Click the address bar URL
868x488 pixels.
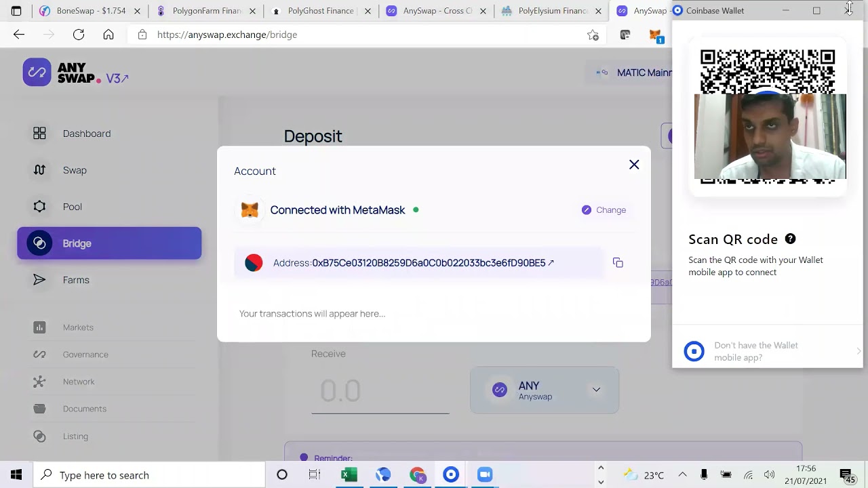coord(227,35)
